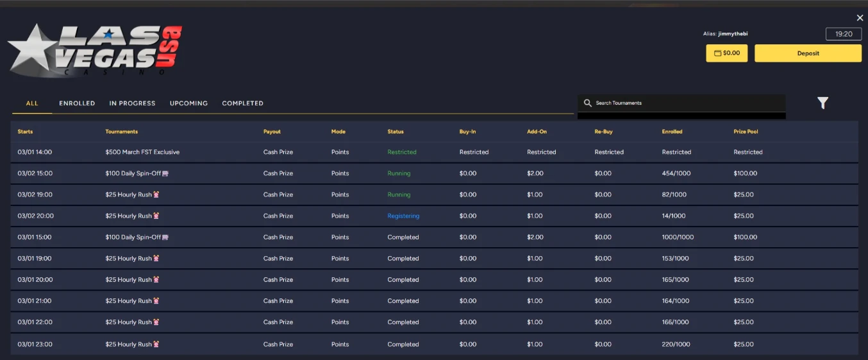Click Running status in 03/02 19:00 row
868x360 pixels.
click(x=399, y=194)
